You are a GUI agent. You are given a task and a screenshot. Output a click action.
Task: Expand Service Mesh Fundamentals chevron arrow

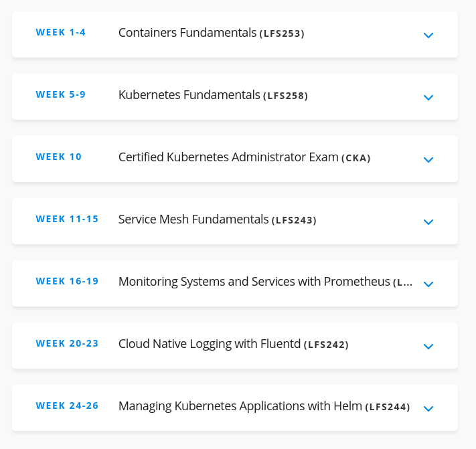(428, 221)
